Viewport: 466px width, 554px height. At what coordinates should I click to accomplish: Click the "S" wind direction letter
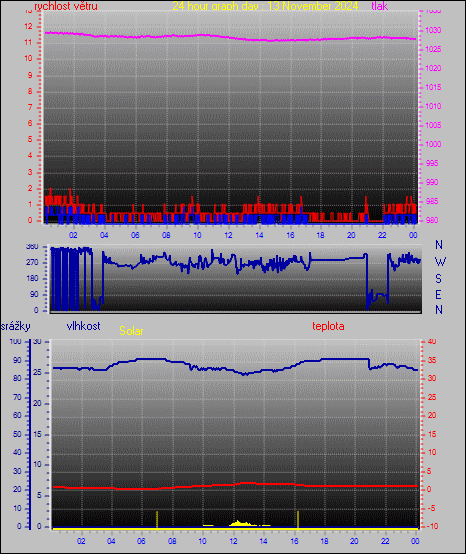tap(438, 279)
